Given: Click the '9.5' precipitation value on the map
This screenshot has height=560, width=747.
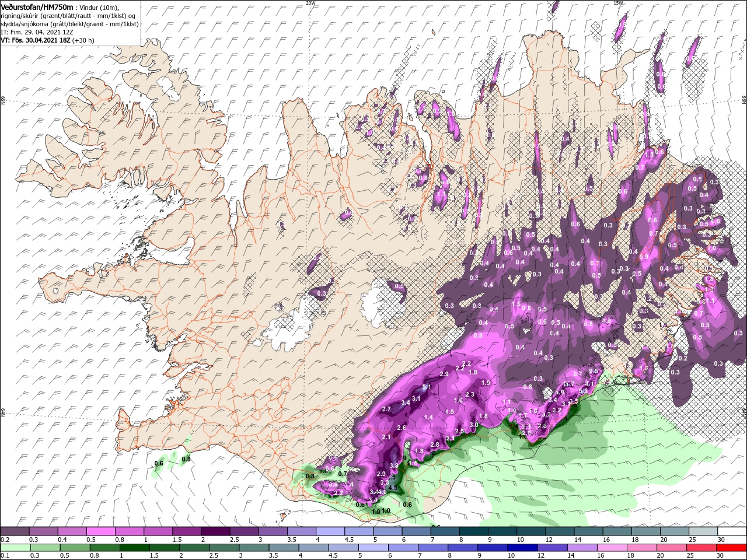Looking at the screenshot, I should [594, 371].
